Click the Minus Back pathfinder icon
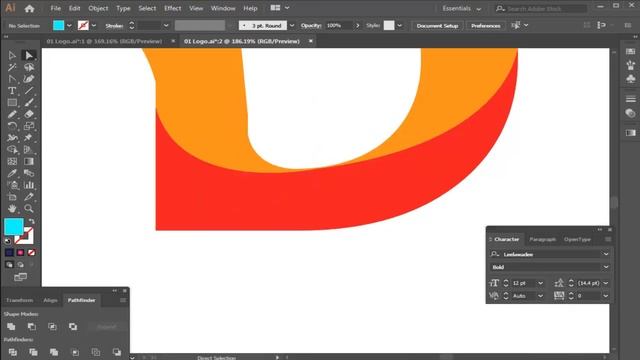The height and width of the screenshot is (360, 640). tap(116, 352)
